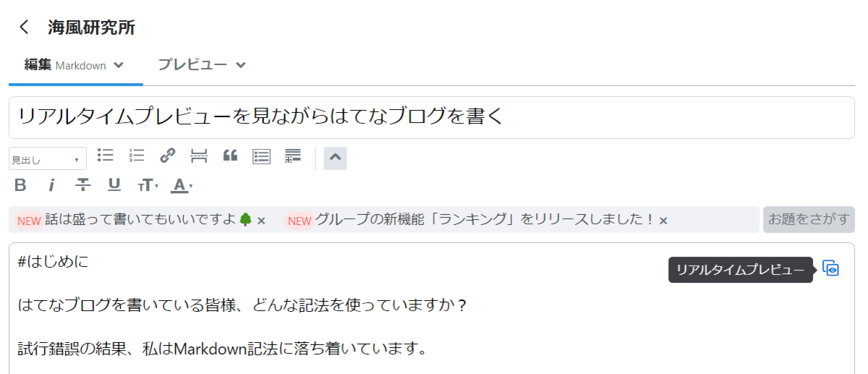Apply underline formatting
The width and height of the screenshot is (868, 374).
(114, 185)
